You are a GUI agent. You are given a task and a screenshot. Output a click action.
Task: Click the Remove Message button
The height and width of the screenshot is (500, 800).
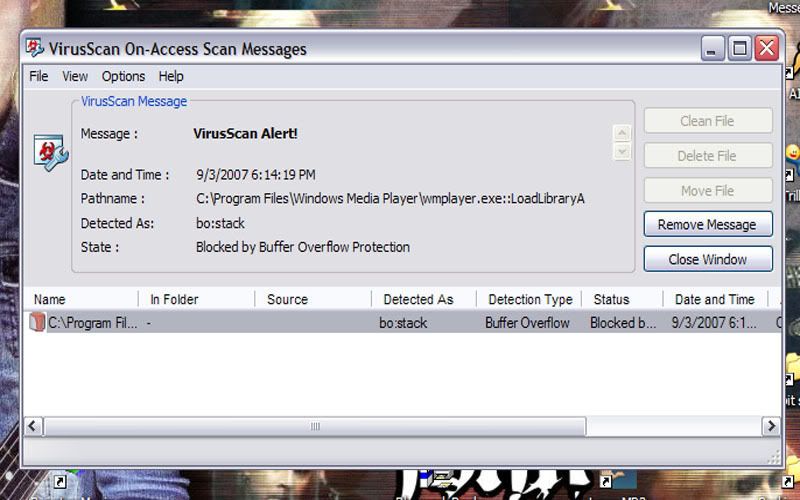coord(708,224)
